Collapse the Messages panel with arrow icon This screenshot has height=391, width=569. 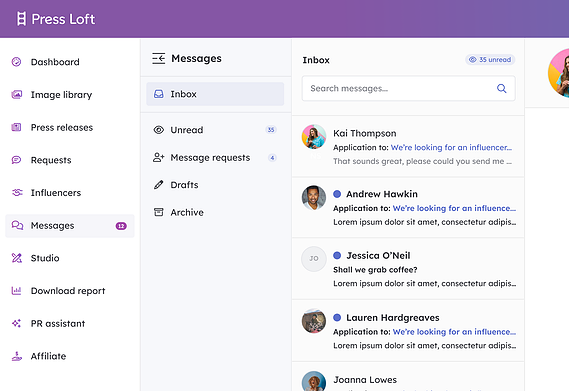[x=159, y=58]
